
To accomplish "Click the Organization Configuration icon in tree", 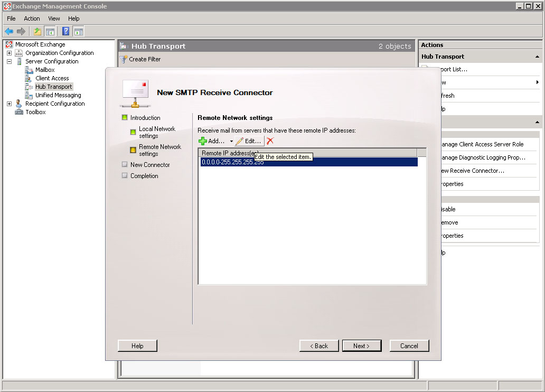I will [19, 53].
